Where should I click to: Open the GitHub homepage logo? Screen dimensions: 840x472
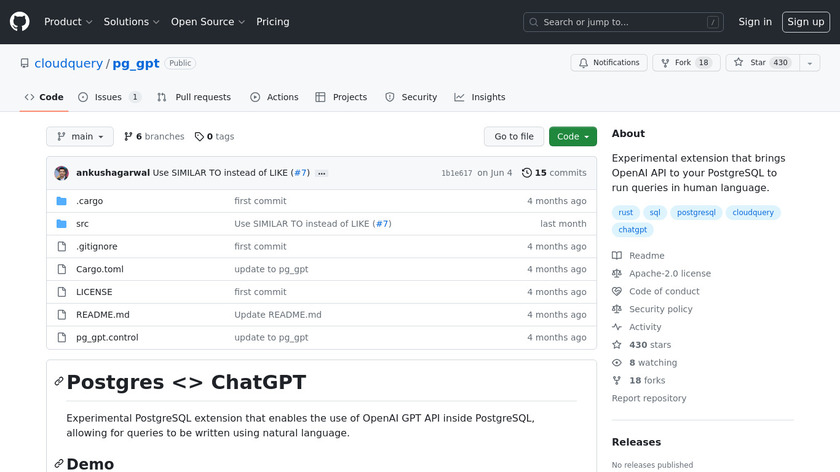pyautogui.click(x=19, y=22)
